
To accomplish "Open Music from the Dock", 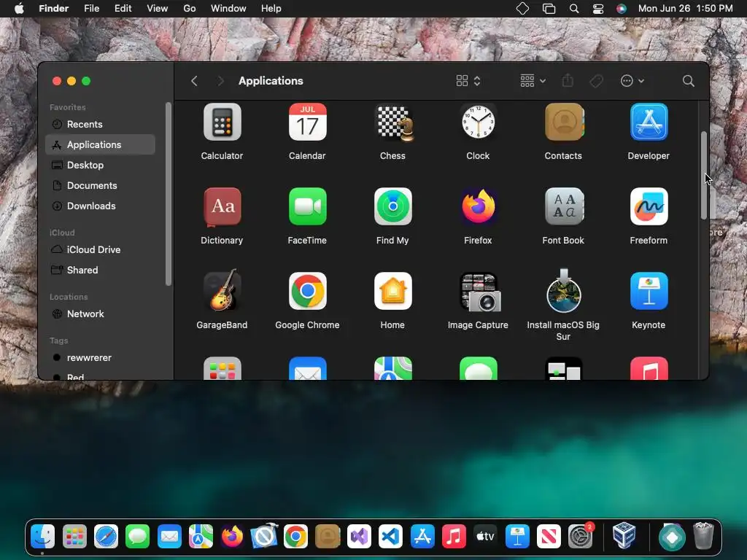I will 454,537.
